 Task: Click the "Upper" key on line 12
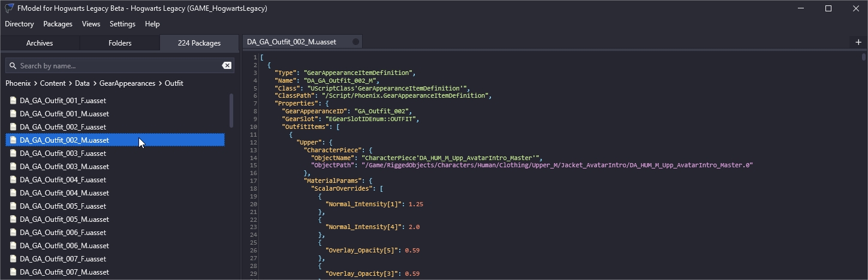coord(311,142)
